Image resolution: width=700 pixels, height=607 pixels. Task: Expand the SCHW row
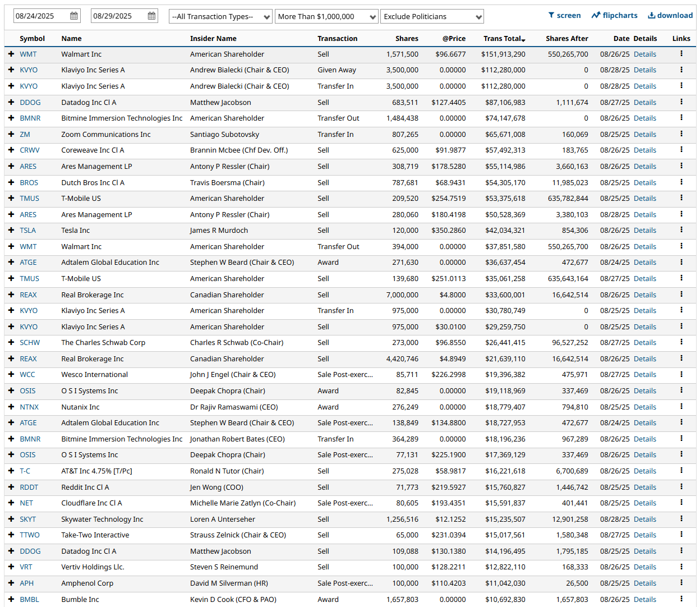click(x=11, y=342)
